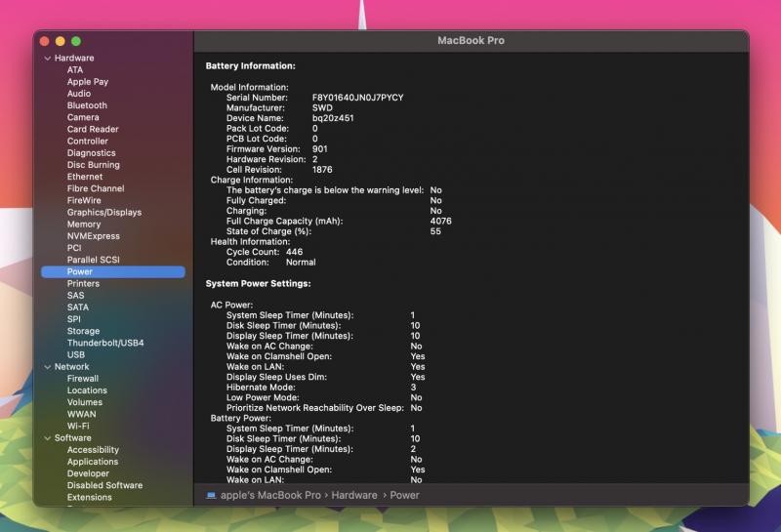Click the Full Charge Capacity value 4076
This screenshot has height=532, width=781.
coord(441,222)
